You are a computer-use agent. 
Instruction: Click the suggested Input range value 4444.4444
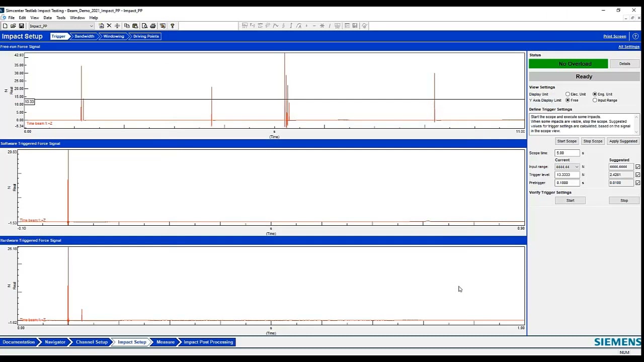pos(621,167)
